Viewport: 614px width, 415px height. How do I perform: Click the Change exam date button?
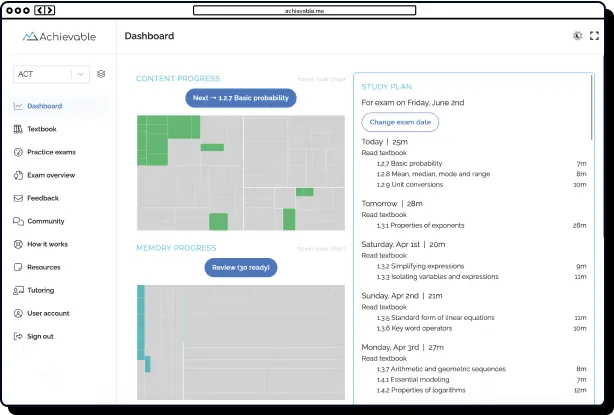(399, 122)
